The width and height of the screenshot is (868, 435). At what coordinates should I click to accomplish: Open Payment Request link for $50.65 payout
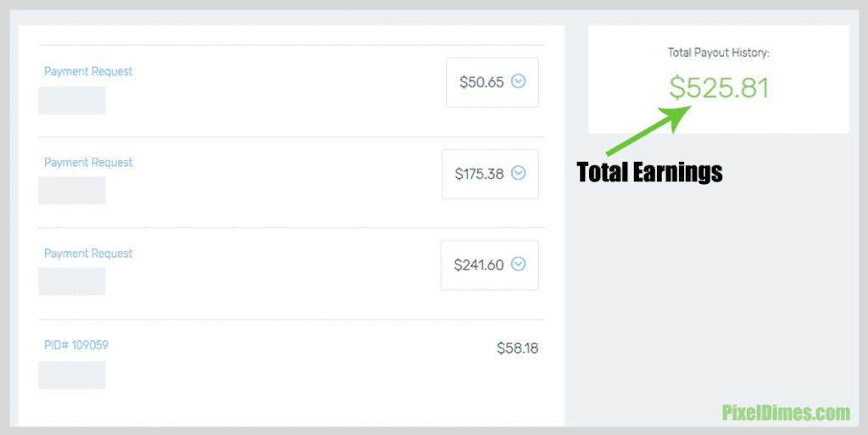(x=88, y=71)
